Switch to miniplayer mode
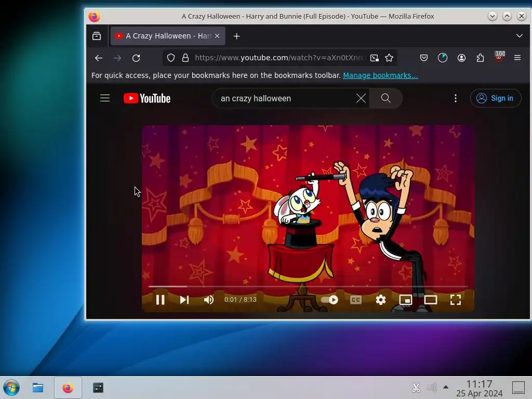Image resolution: width=532 pixels, height=399 pixels. click(406, 300)
